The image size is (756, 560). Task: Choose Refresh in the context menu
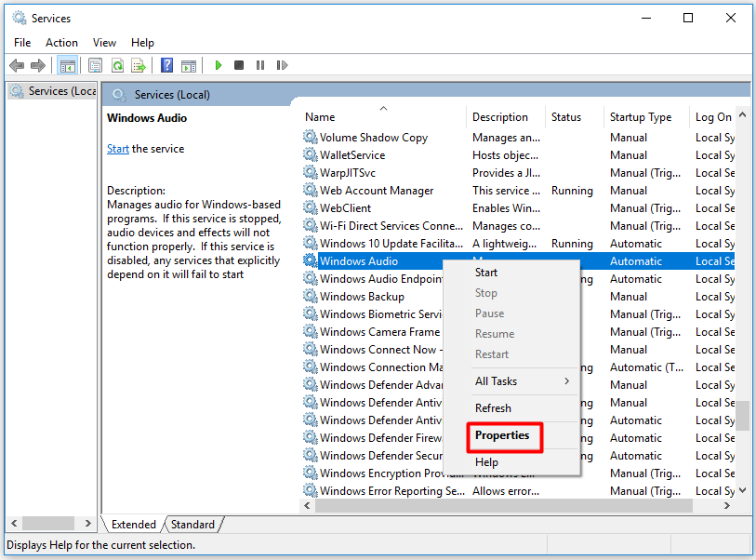tap(511, 408)
